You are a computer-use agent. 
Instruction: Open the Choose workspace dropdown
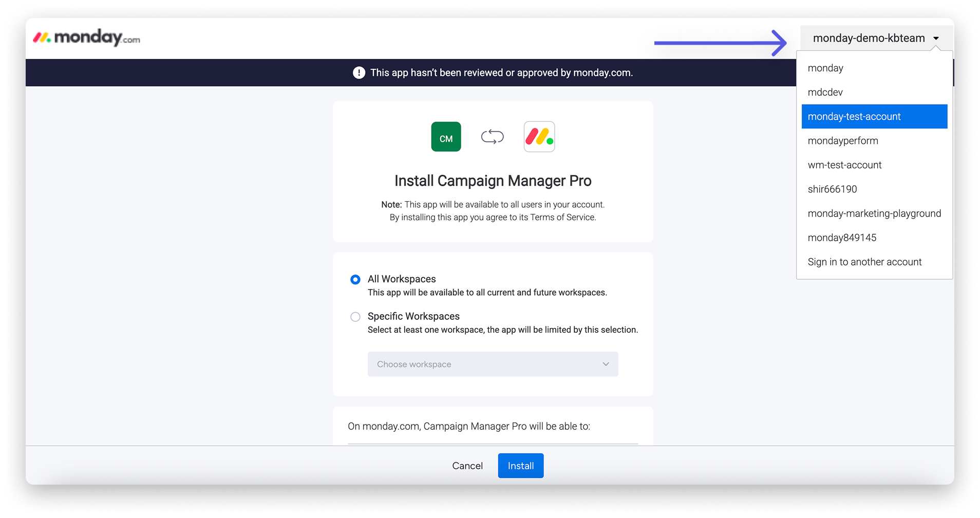[493, 364]
